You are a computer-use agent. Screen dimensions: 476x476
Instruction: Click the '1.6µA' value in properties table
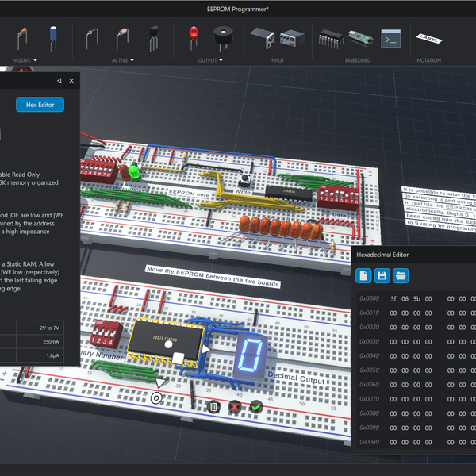[x=53, y=355]
